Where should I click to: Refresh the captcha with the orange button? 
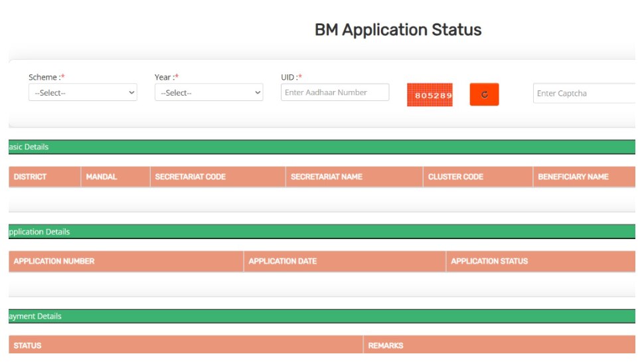coord(484,94)
